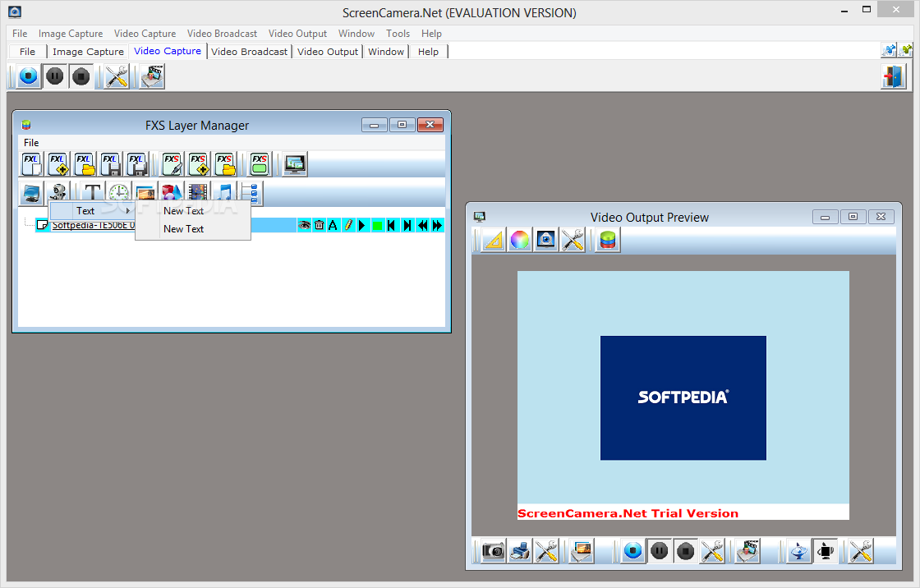Stop recording from the Video Output Preview bottom toolbar
Viewport: 920px width, 588px height.
pos(685,551)
